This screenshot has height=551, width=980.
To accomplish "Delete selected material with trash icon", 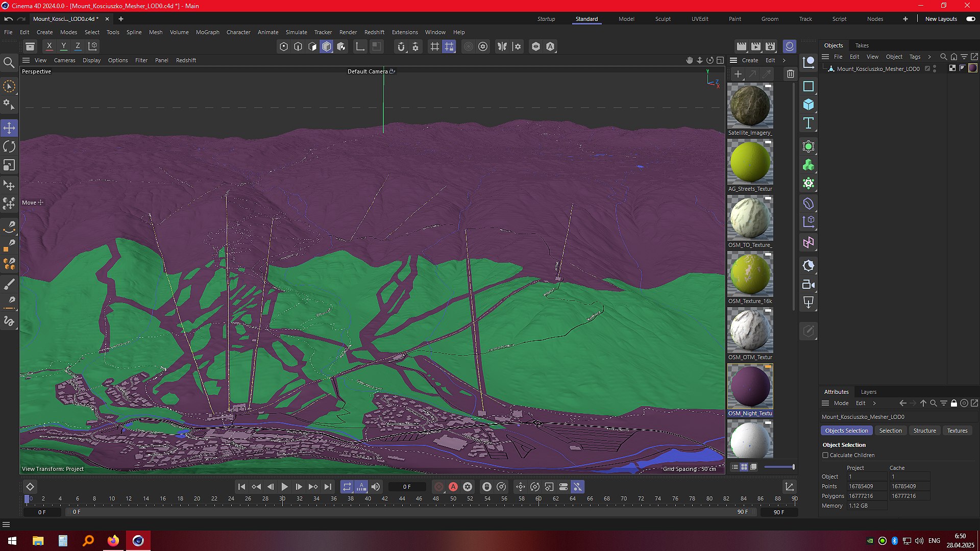I will (791, 74).
